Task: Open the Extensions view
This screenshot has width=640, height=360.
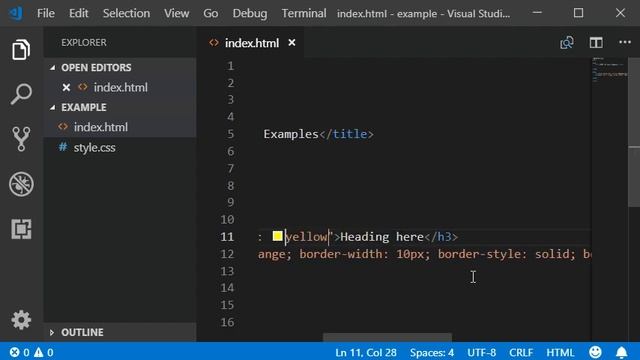Action: click(x=21, y=229)
